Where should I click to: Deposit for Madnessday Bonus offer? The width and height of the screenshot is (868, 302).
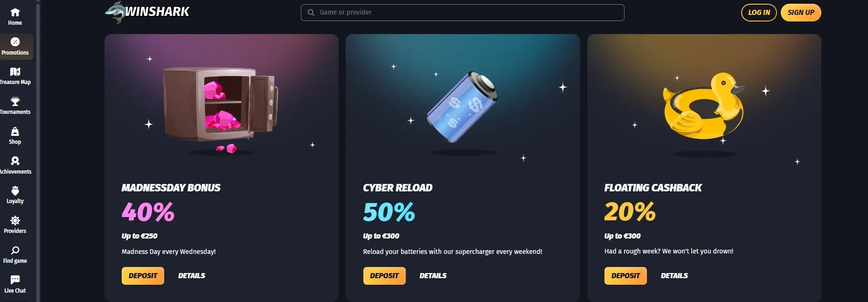click(x=143, y=276)
